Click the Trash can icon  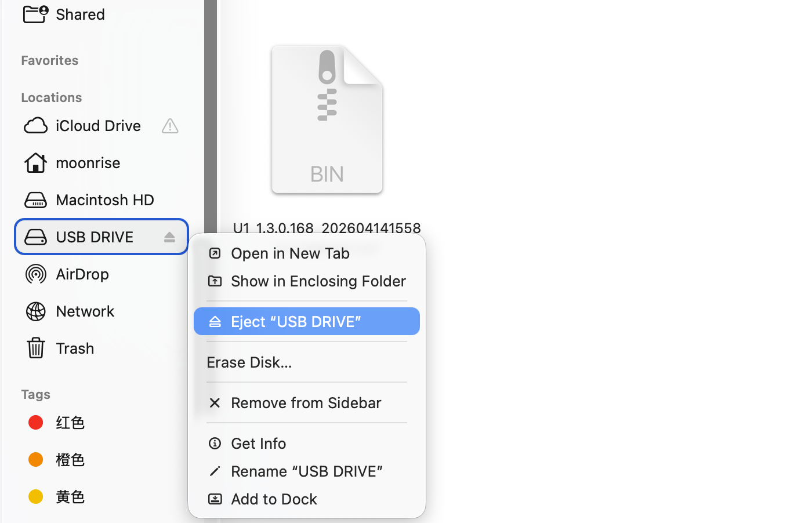(x=36, y=348)
